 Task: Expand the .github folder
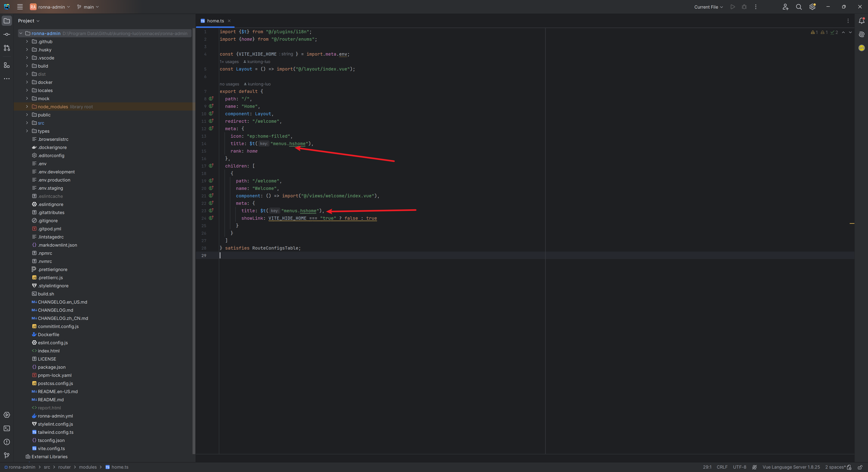[27, 41]
